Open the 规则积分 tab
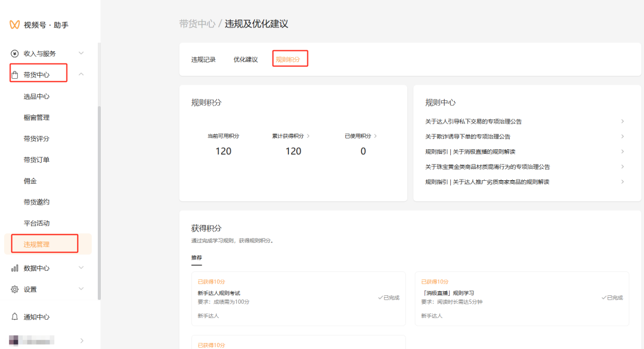This screenshot has width=644, height=349. pos(290,58)
